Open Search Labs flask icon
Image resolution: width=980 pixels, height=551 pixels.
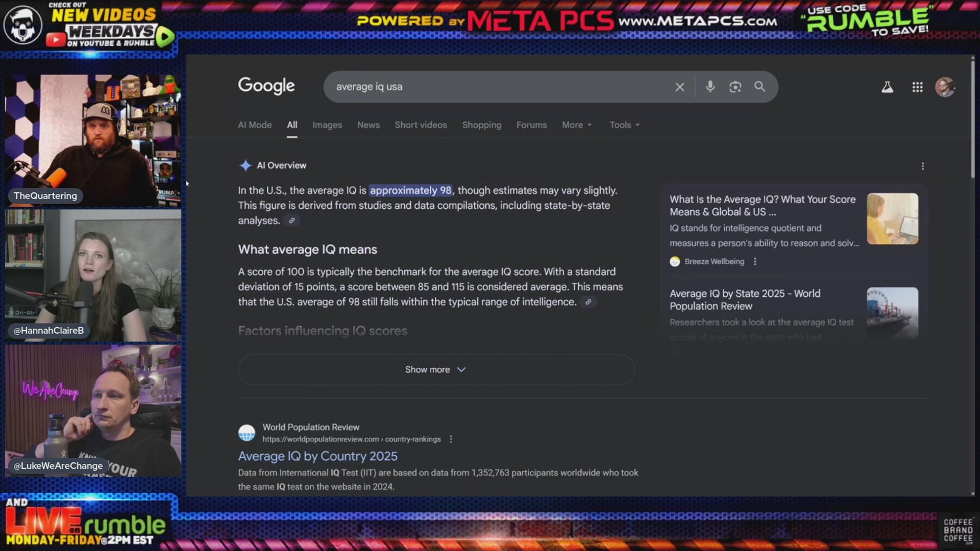coord(887,87)
